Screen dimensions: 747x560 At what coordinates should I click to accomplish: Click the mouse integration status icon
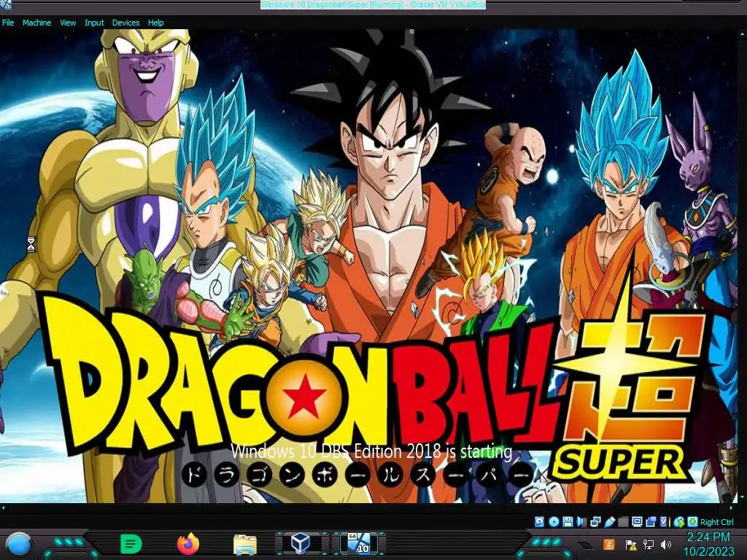click(x=679, y=522)
